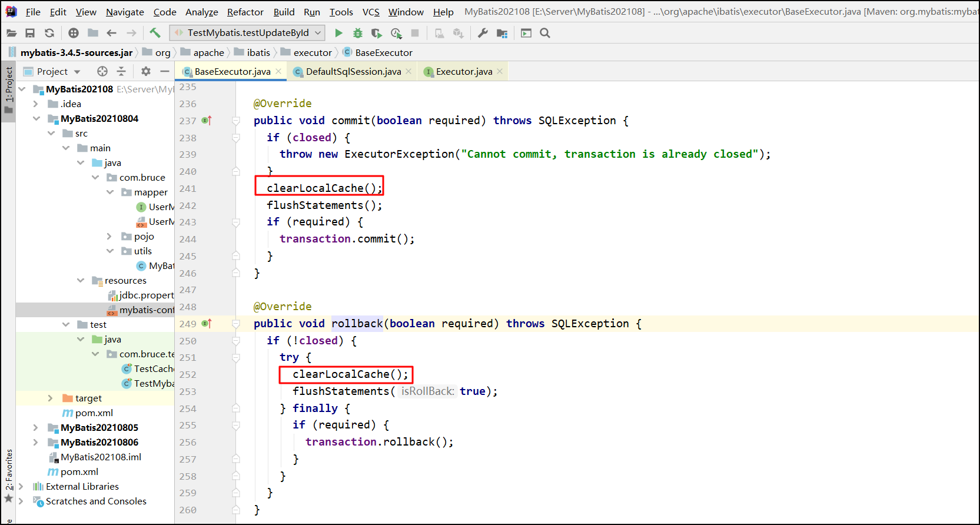Close the Executor.java tab
The height and width of the screenshot is (525, 980).
(x=500, y=71)
